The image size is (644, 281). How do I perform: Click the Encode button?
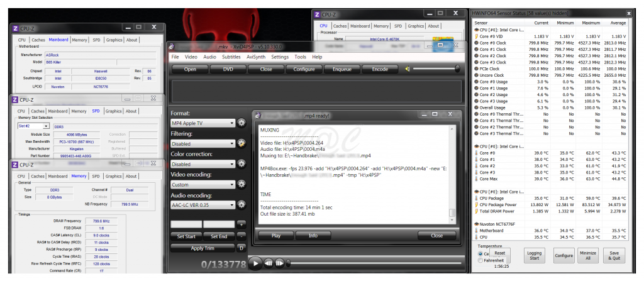click(380, 69)
